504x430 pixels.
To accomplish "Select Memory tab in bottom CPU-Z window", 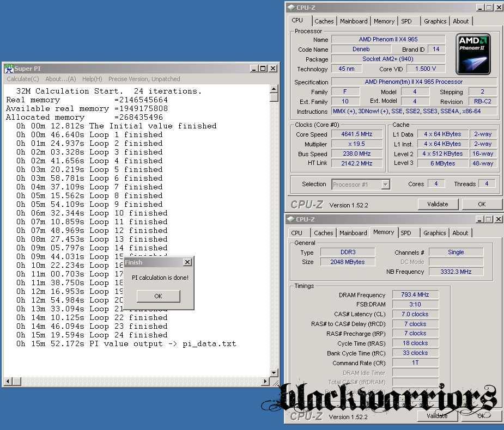I will click(384, 232).
